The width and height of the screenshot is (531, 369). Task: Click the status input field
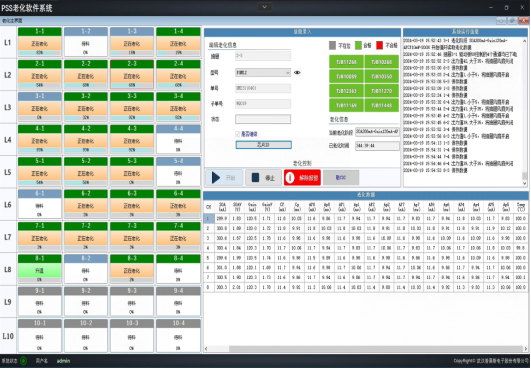point(263,119)
